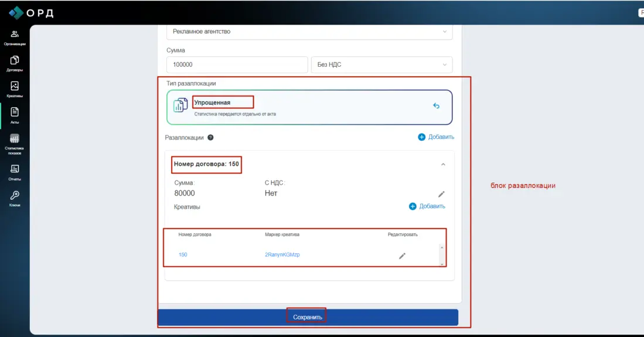Open the Ключи sidebar section
This screenshot has height=337, width=644.
(15, 199)
